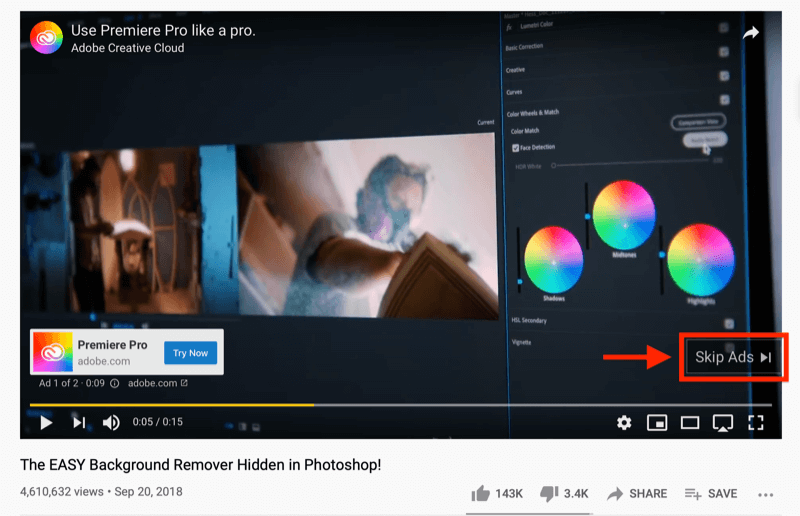Play the video
The image size is (800, 516).
coord(46,423)
